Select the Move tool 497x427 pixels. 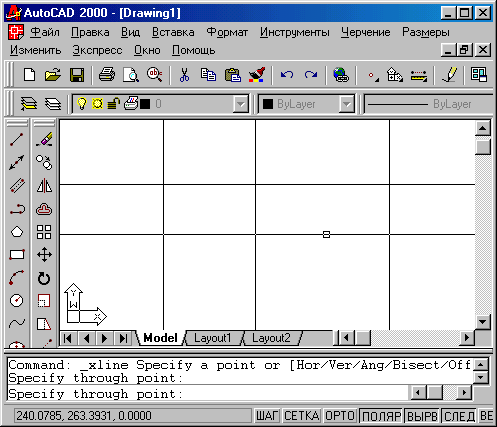pos(44,255)
